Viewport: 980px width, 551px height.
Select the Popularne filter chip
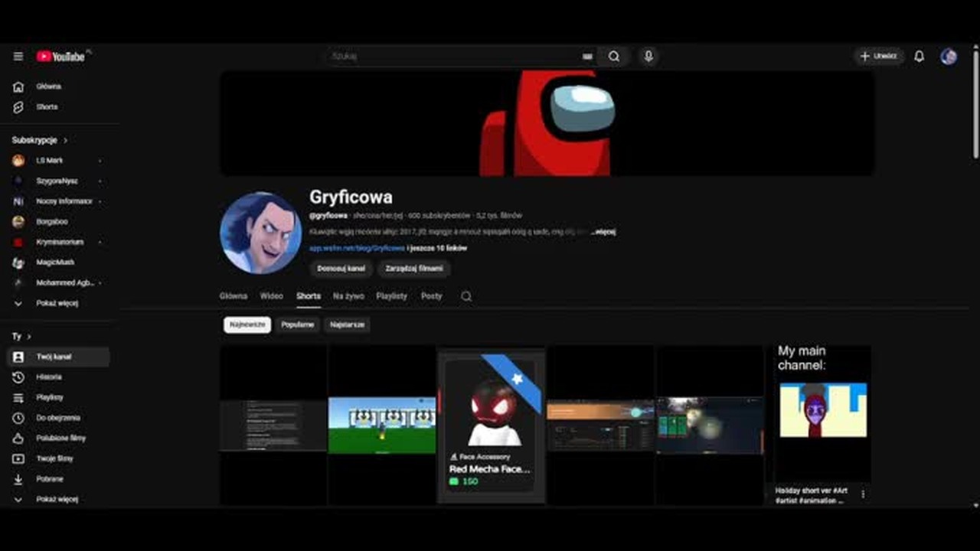click(297, 324)
